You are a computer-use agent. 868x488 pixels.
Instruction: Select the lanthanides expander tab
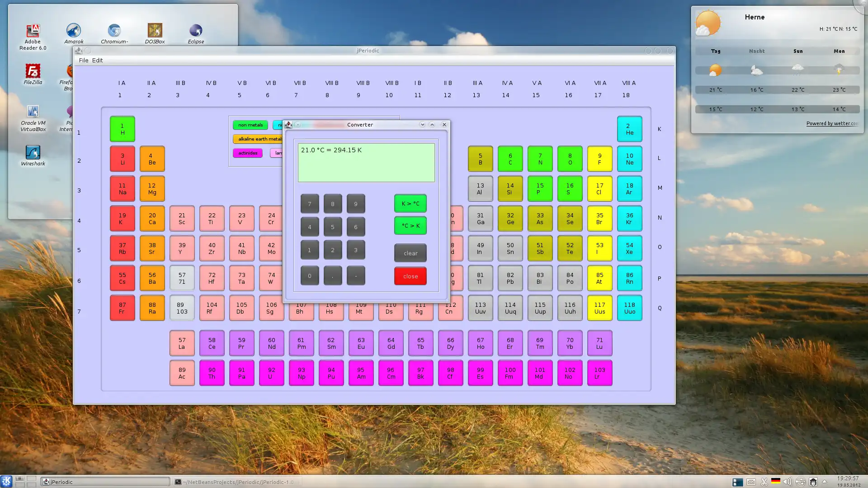pyautogui.click(x=279, y=153)
